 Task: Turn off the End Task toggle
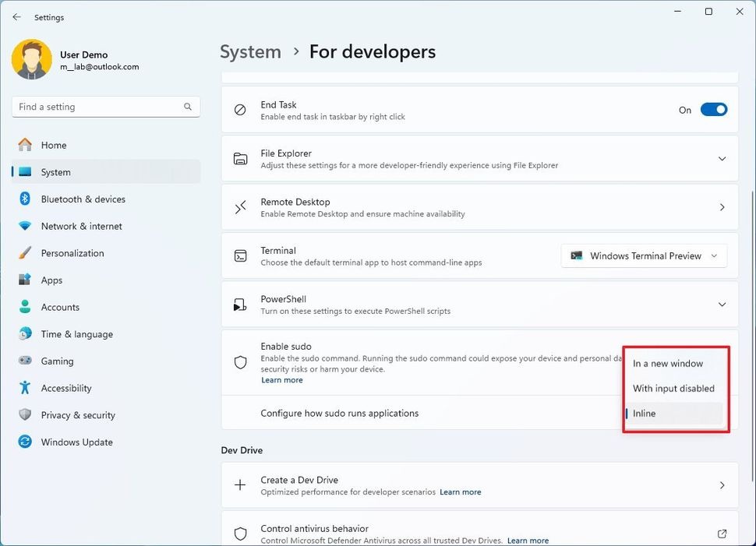point(714,110)
